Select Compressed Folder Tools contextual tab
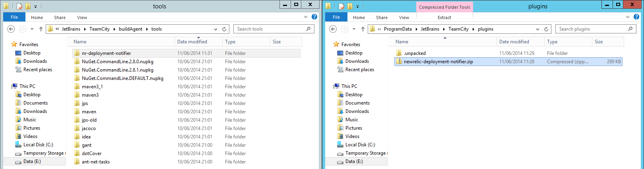This screenshot has width=644, height=169. 444,7
